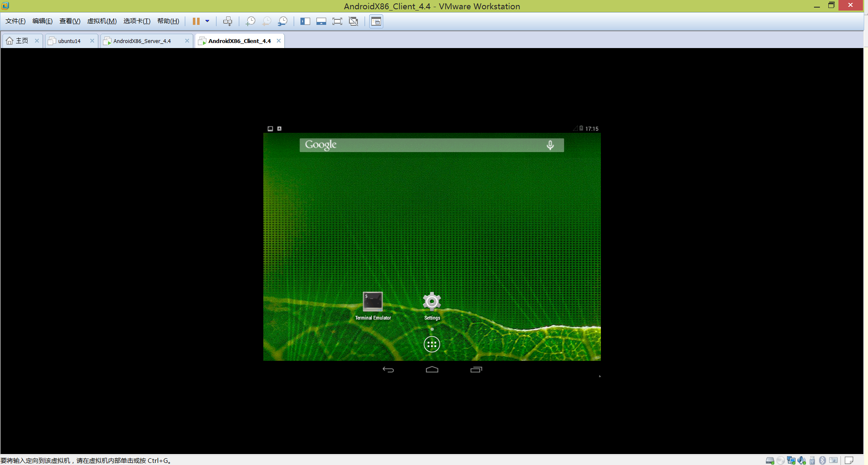868x465 pixels.
Task: Open the 编辑(E) menu
Action: pos(43,21)
